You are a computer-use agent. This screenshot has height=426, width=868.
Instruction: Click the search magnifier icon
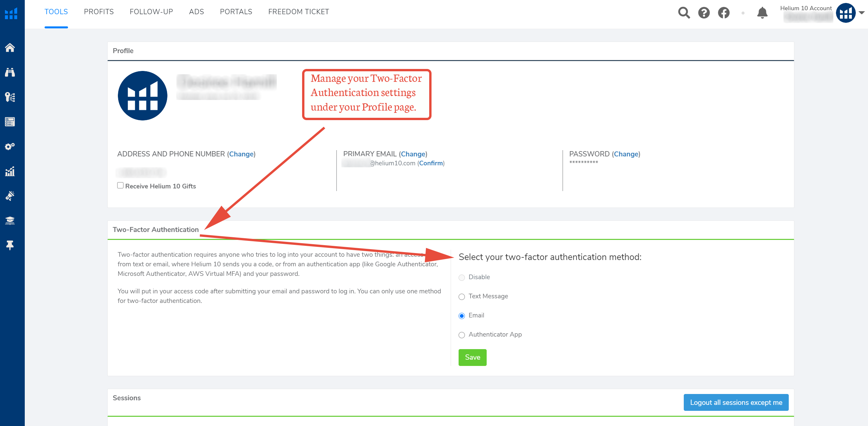684,13
